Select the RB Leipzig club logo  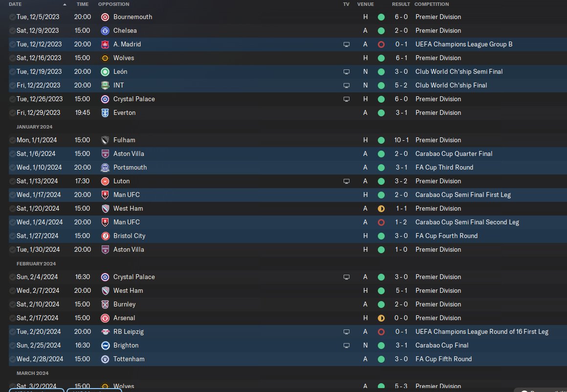pos(105,331)
